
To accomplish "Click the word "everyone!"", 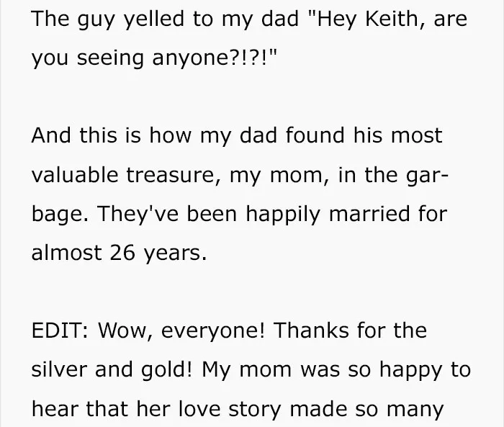I will (212, 331).
